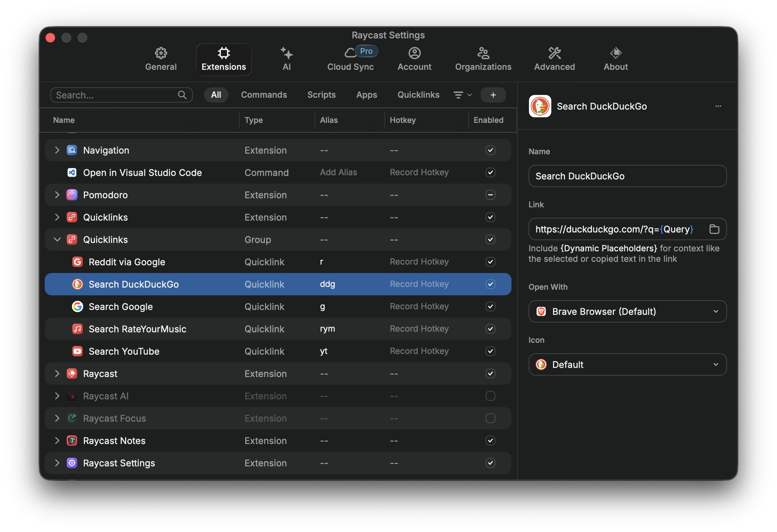This screenshot has width=777, height=532.
Task: Show All extensions filter
Action: coord(216,95)
